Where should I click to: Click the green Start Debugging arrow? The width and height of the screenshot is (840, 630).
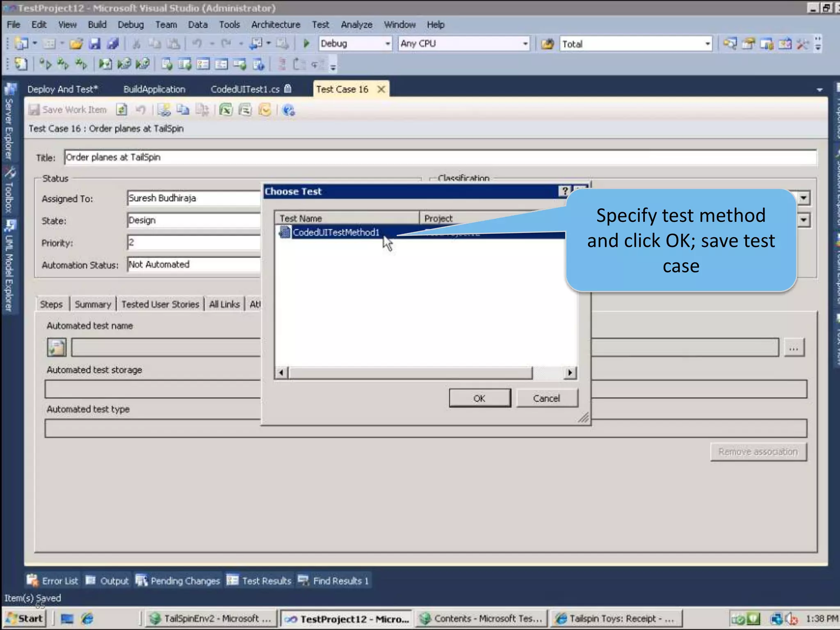pos(306,43)
